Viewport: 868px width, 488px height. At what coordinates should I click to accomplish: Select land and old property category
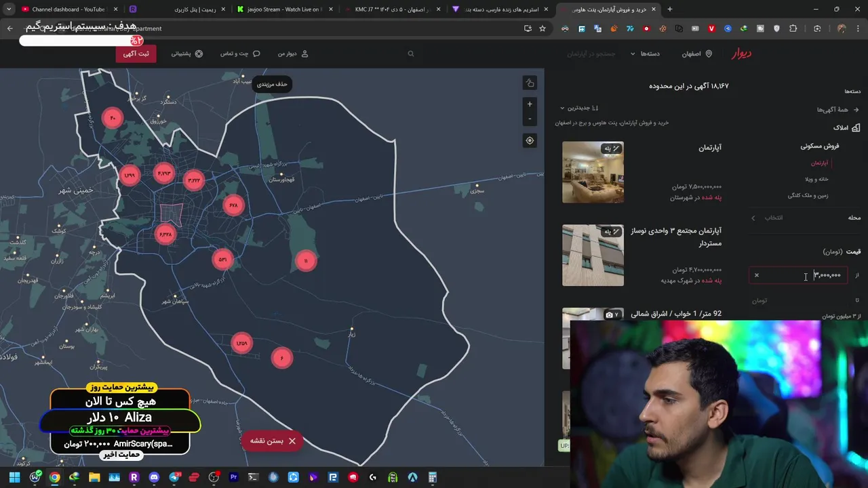click(808, 195)
